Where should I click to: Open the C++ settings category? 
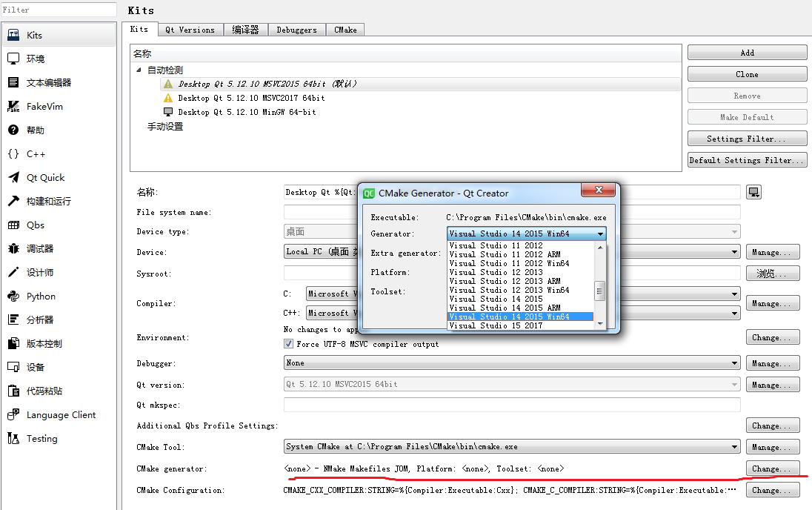click(x=59, y=154)
